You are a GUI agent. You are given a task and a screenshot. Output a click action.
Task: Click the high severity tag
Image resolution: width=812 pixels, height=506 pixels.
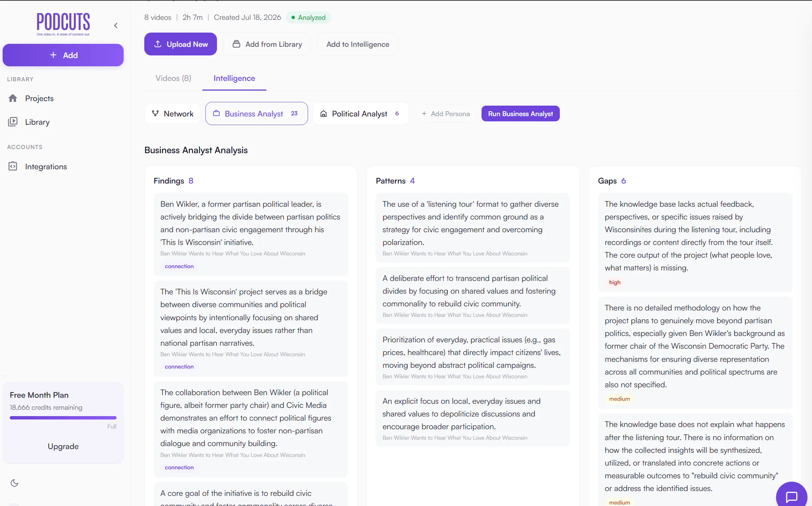coord(615,282)
